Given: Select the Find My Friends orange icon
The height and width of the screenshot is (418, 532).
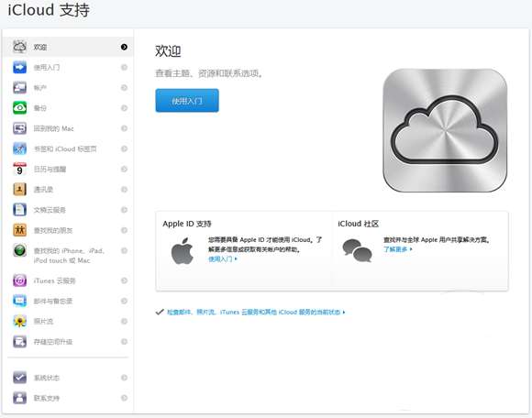Looking at the screenshot, I should (19, 230).
